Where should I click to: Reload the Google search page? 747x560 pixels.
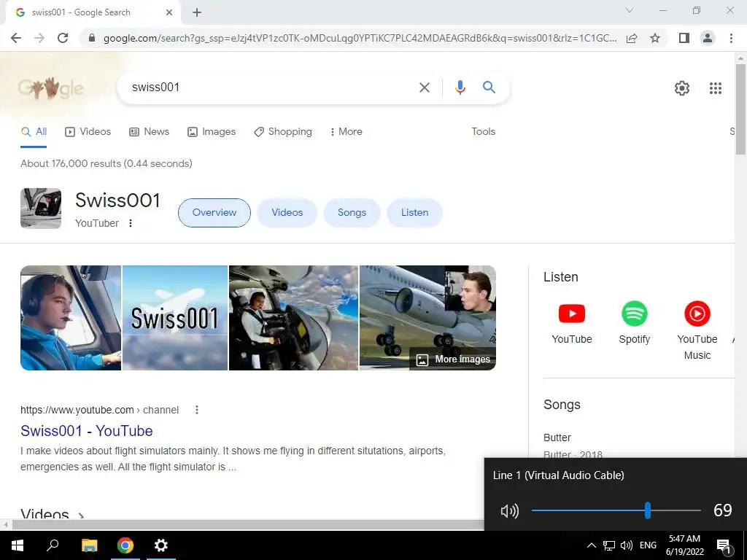point(63,38)
